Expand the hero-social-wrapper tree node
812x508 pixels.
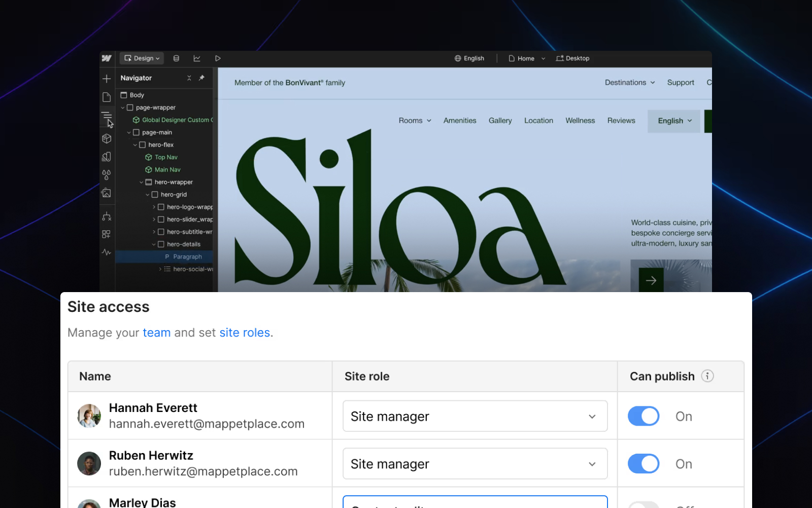(x=160, y=269)
